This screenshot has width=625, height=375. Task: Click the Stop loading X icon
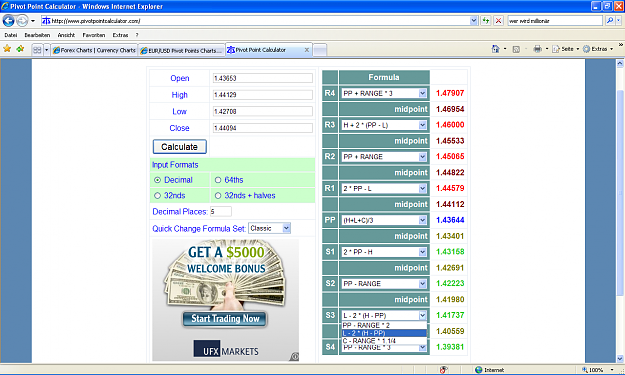tap(498, 21)
